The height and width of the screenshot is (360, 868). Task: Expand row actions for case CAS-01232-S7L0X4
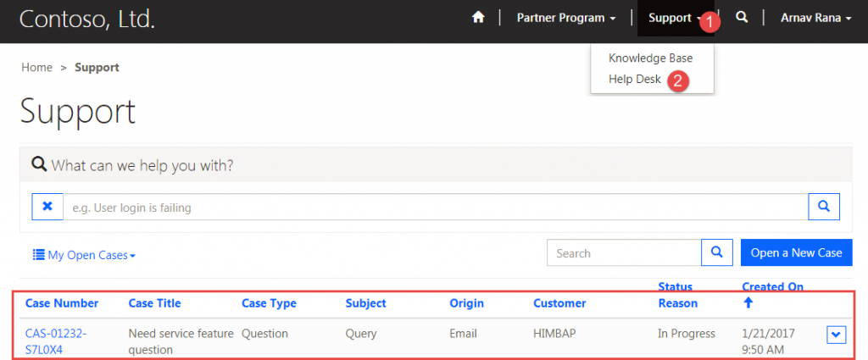point(837,335)
